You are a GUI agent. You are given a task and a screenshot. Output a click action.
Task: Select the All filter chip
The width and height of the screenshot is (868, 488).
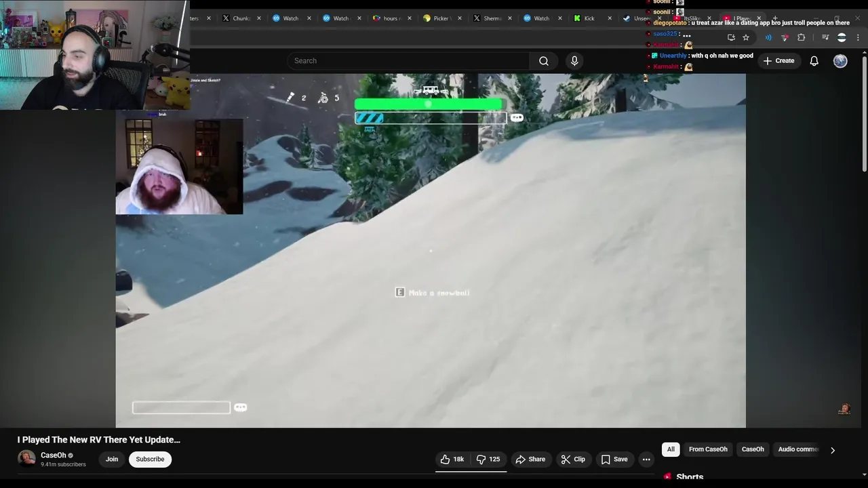coord(671,449)
